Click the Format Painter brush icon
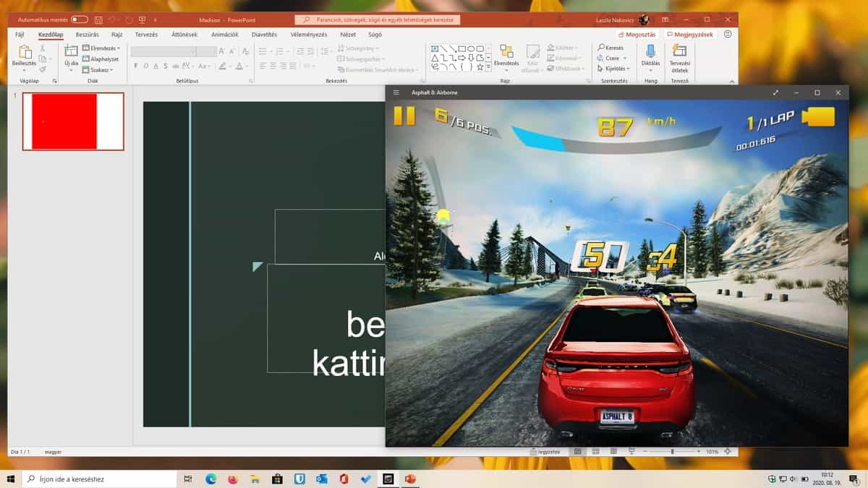The height and width of the screenshot is (488, 868). pos(43,69)
